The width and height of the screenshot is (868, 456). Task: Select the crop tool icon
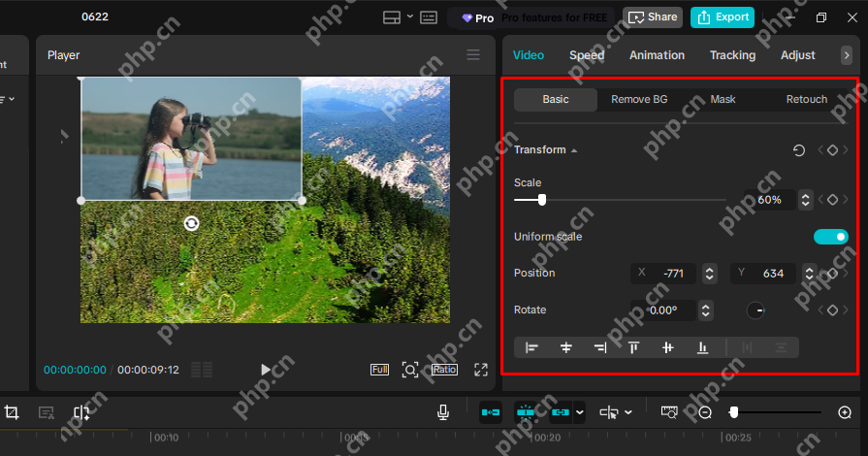[x=12, y=412]
